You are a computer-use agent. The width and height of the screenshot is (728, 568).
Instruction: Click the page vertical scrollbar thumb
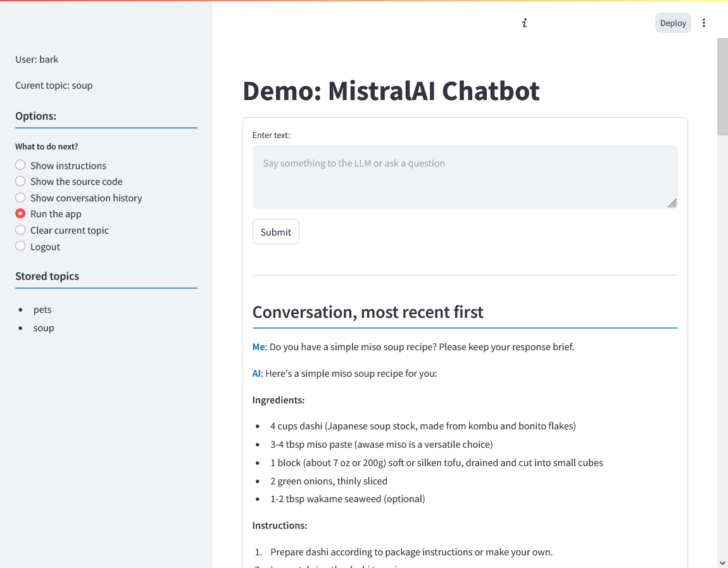(722, 87)
